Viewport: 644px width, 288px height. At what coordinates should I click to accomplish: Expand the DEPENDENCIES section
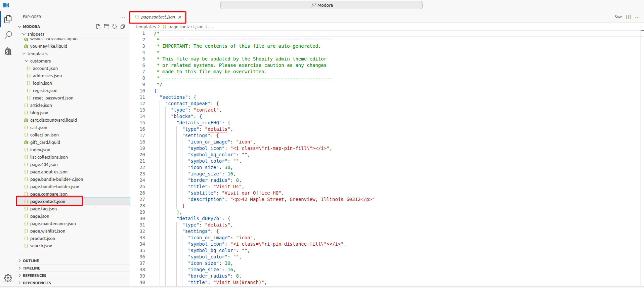(x=73, y=283)
